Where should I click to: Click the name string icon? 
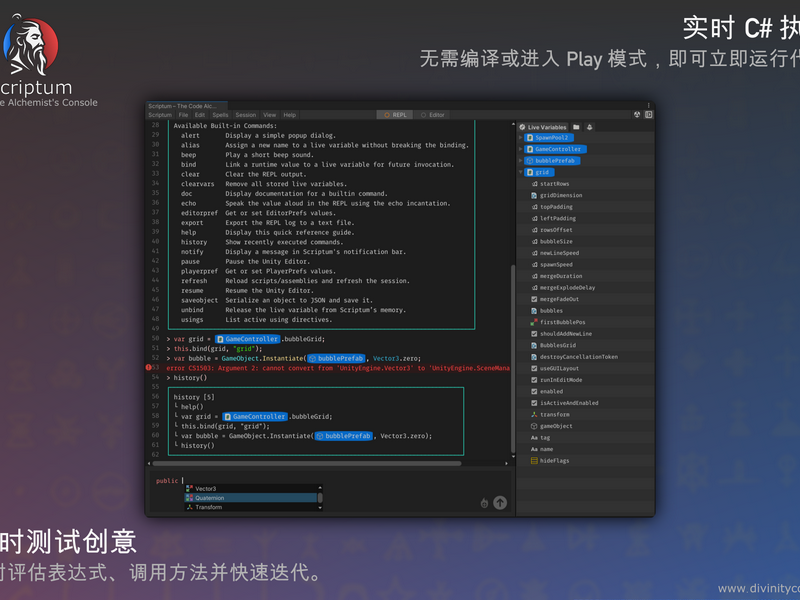[534, 449]
